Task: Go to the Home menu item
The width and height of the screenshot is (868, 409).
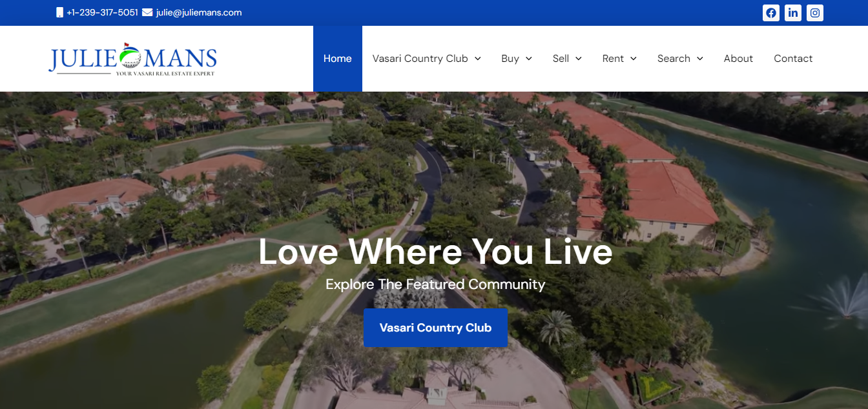Action: point(338,59)
